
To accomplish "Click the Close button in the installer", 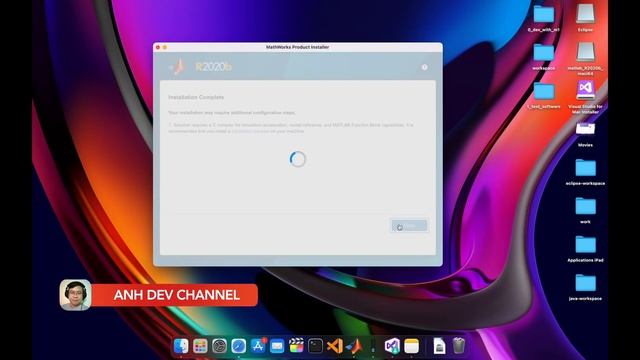I will click(409, 226).
